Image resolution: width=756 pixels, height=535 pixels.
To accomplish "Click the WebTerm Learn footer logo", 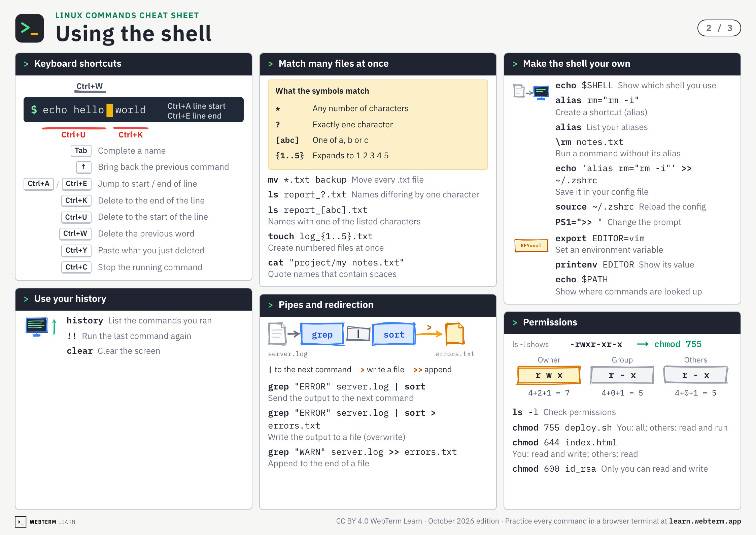I will point(45,522).
